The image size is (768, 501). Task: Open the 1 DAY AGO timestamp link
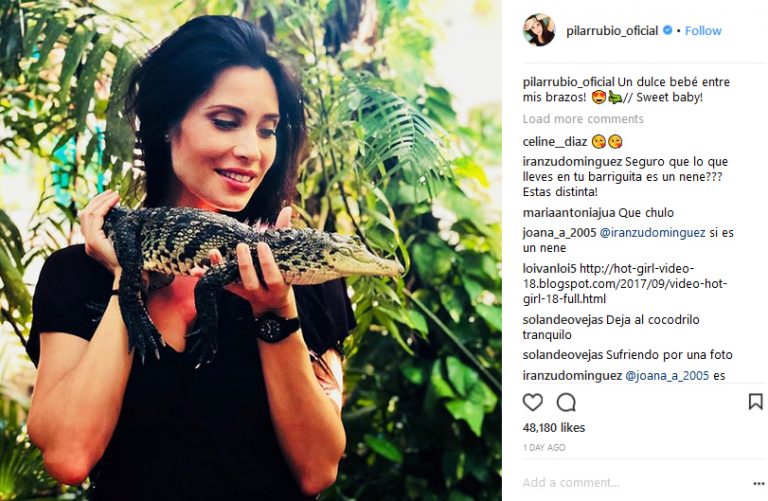(x=544, y=448)
